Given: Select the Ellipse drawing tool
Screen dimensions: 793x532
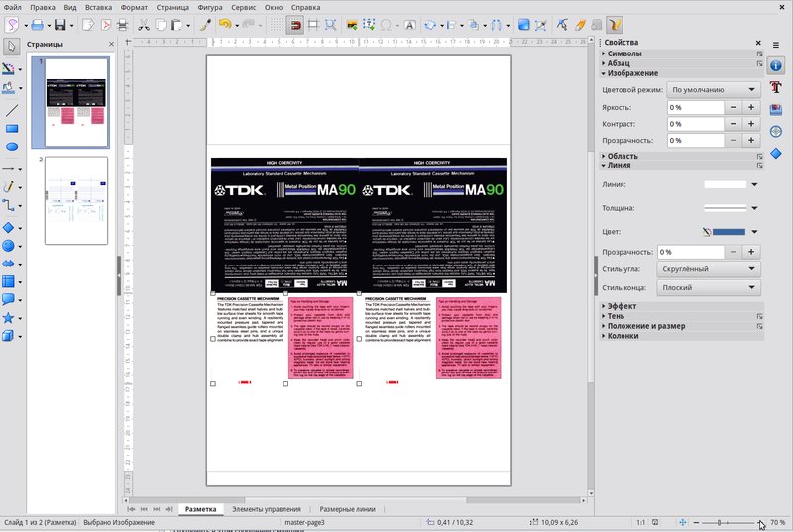Looking at the screenshot, I should click(x=12, y=147).
